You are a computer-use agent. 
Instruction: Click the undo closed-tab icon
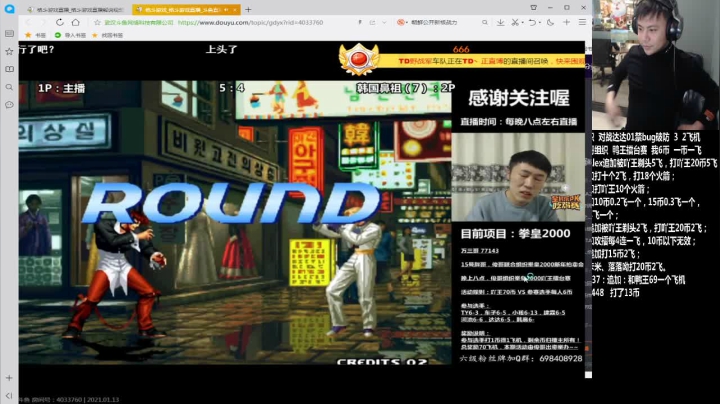(x=532, y=22)
